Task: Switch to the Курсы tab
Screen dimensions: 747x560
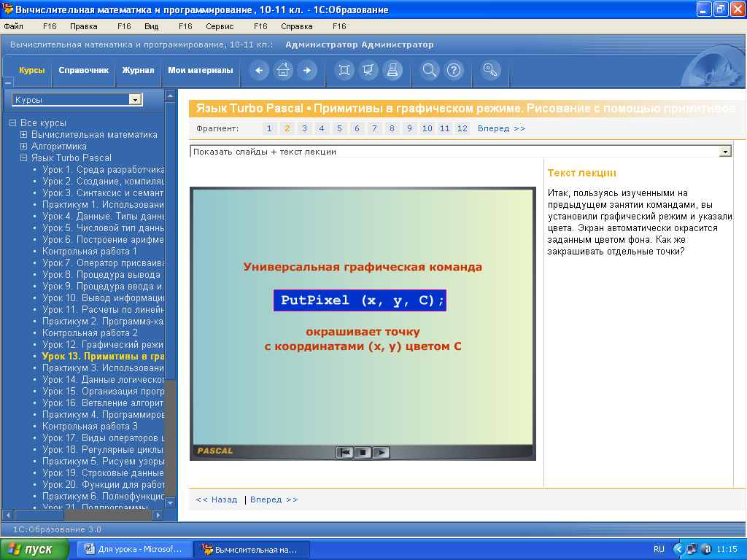Action: pos(32,70)
